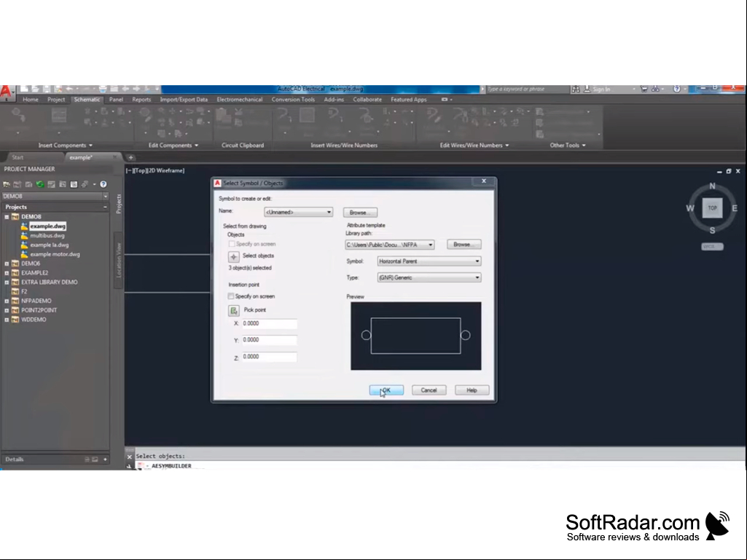Click the Save icon in quick access toolbar
747x560 pixels.
tap(46, 89)
